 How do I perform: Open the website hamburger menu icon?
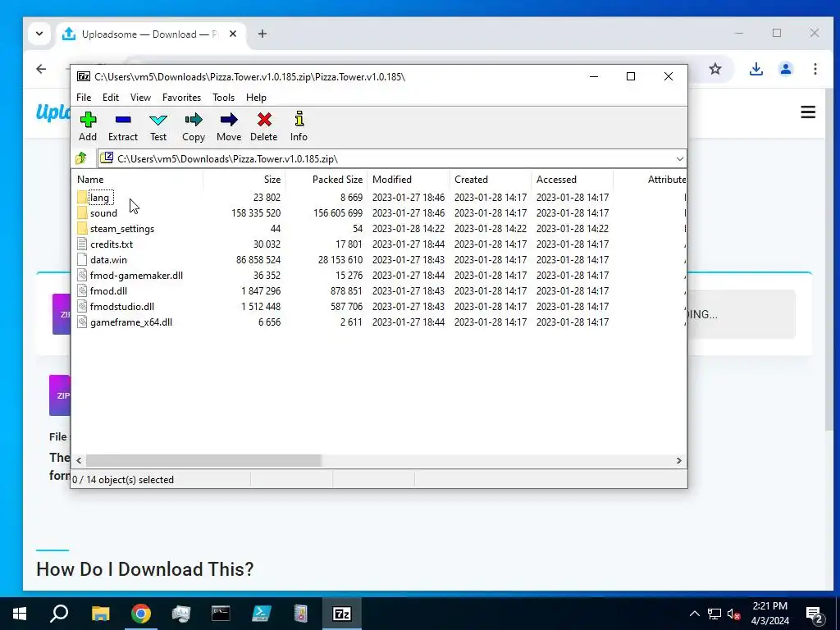click(808, 112)
